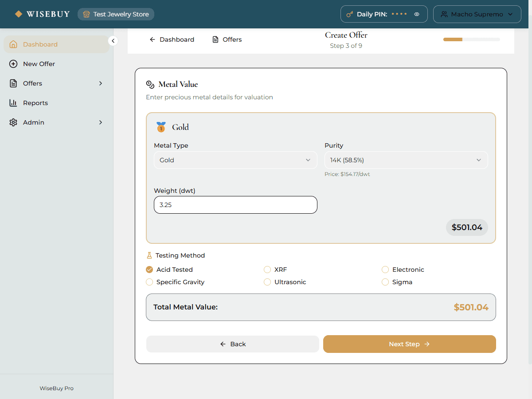Reveal the Daily PIN with the eye toggle
This screenshot has height=399, width=532.
416,14
